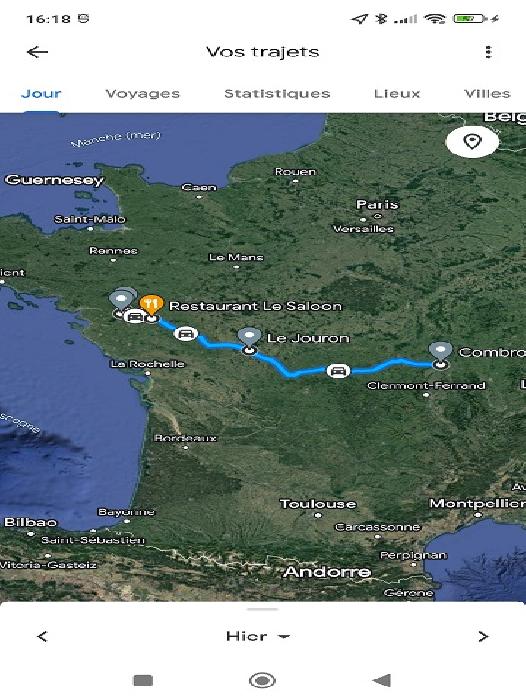Screen dimensions: 526x700
Task: Tap the location pin button on map
Action: (472, 142)
